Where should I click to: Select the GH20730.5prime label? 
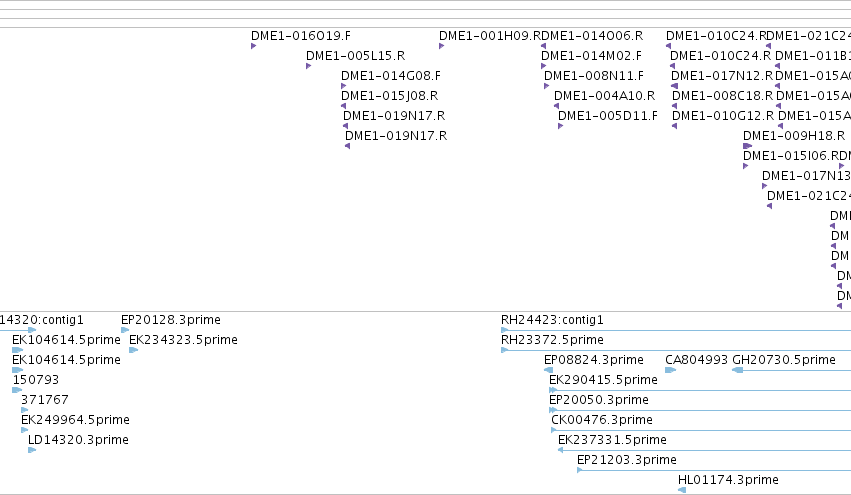pos(784,360)
